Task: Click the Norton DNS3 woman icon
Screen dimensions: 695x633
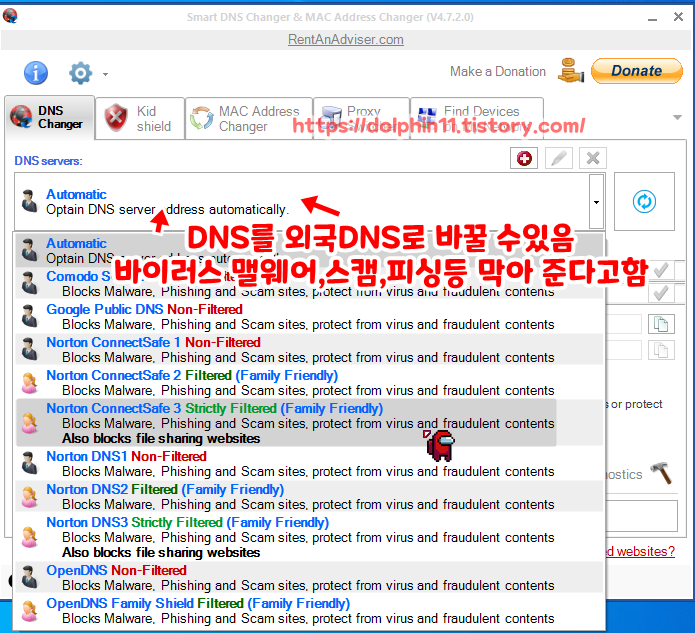Action: [30, 537]
